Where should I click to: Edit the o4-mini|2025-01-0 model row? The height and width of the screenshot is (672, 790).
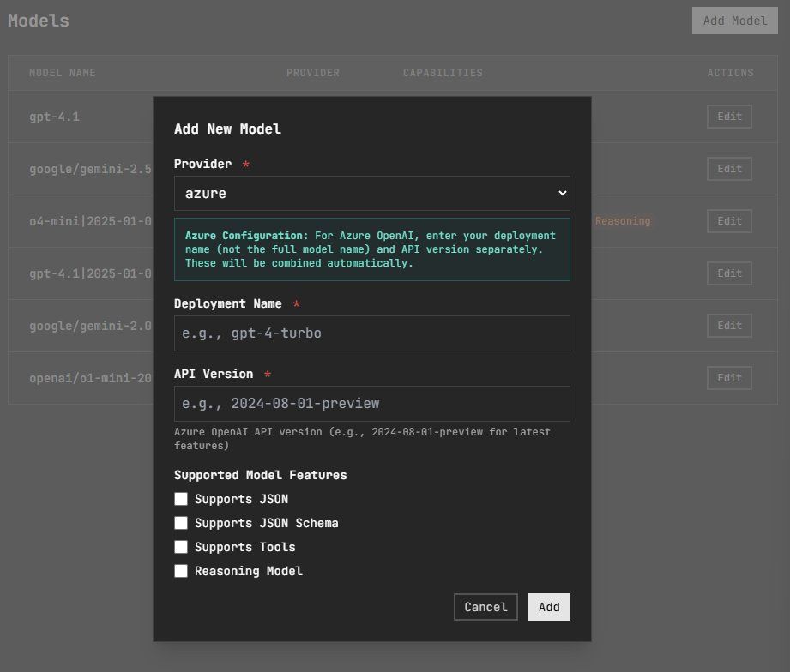coord(729,221)
